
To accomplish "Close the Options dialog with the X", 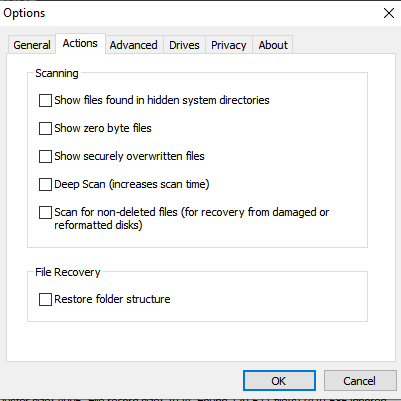I will pos(389,13).
